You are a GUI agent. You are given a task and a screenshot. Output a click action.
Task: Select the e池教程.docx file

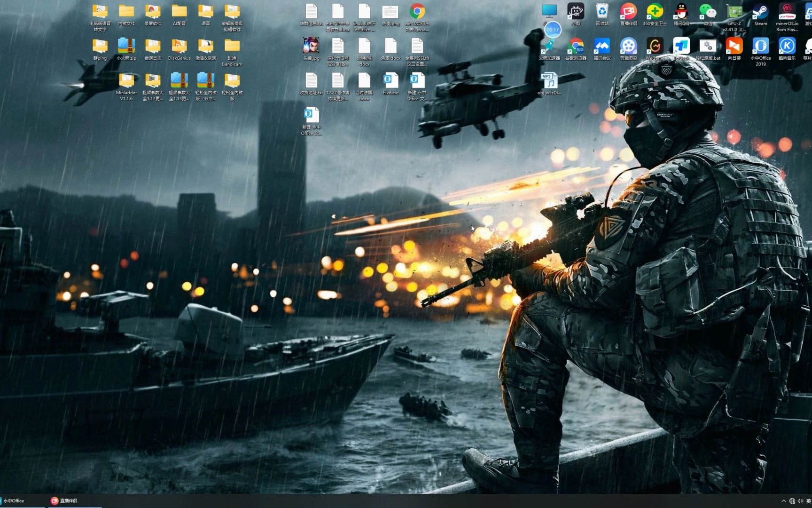[364, 52]
